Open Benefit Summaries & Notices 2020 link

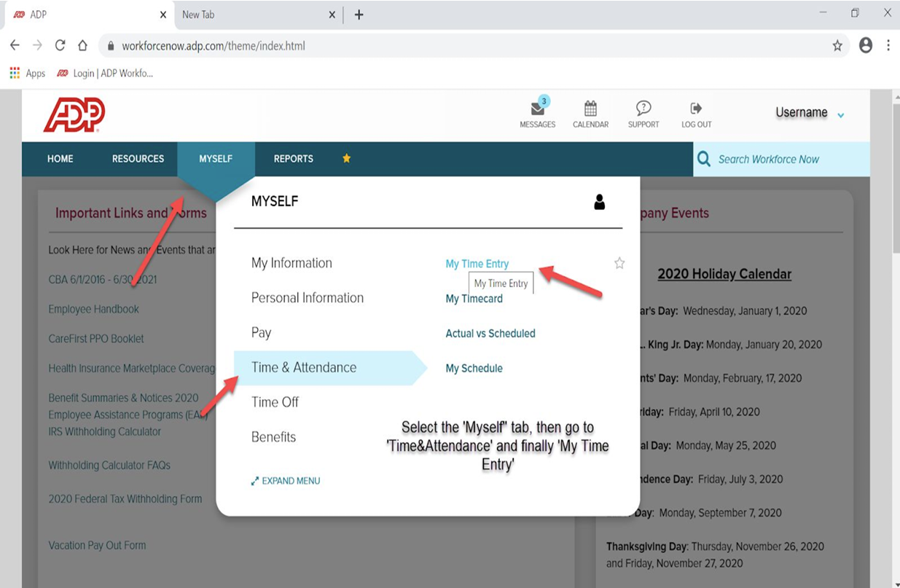(x=123, y=398)
